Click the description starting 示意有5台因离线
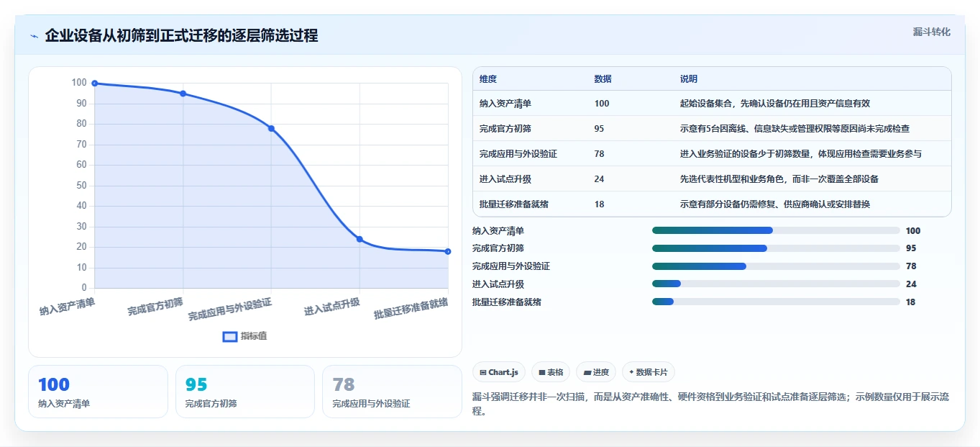Screen dimensions: 980x447 [795, 129]
